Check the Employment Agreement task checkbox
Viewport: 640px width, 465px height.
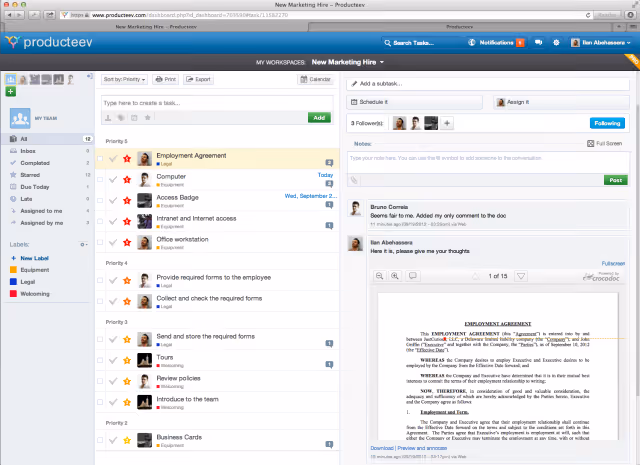point(100,158)
